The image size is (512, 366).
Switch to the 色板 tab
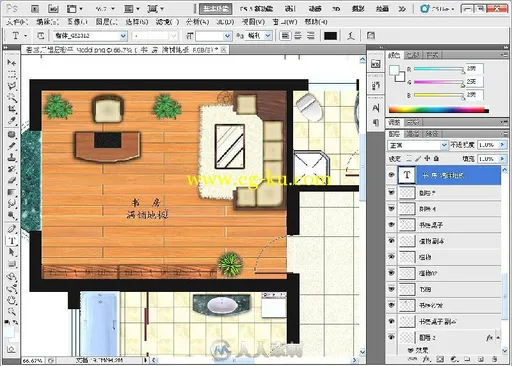coord(413,55)
